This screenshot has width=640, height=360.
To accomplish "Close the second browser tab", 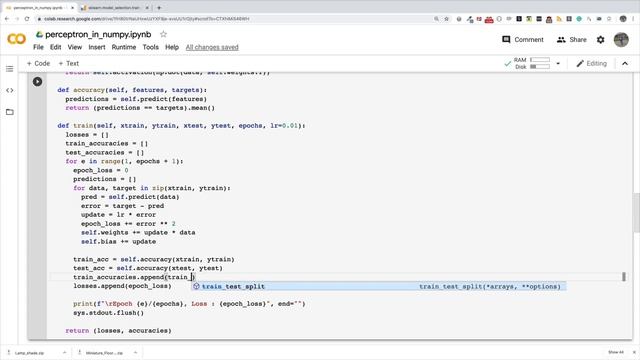I will pyautogui.click(x=147, y=8).
